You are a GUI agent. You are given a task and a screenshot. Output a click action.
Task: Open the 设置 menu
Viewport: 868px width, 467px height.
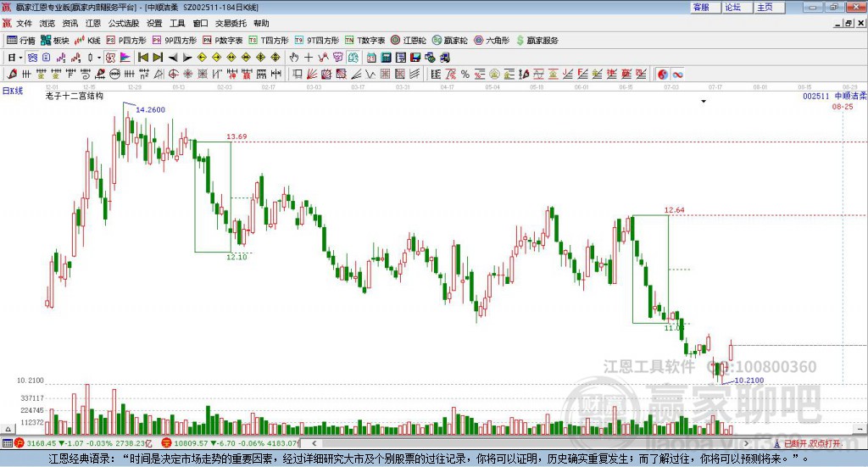(x=154, y=23)
